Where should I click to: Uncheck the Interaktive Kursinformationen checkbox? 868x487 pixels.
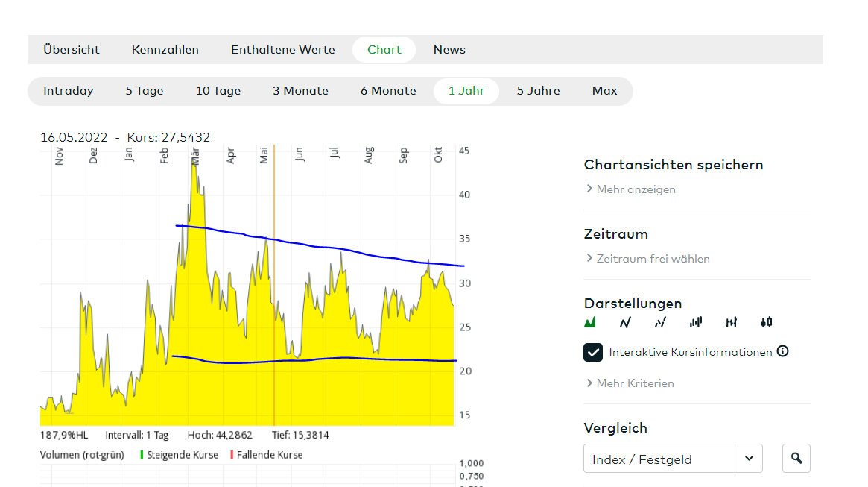(593, 352)
